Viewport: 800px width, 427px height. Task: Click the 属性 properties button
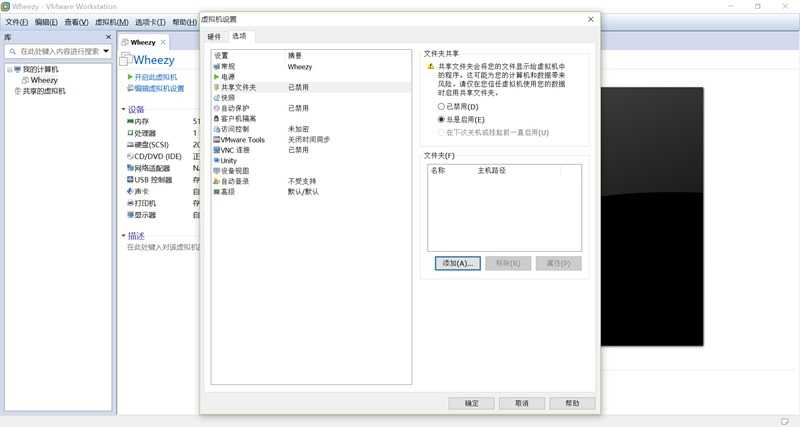[x=559, y=263]
